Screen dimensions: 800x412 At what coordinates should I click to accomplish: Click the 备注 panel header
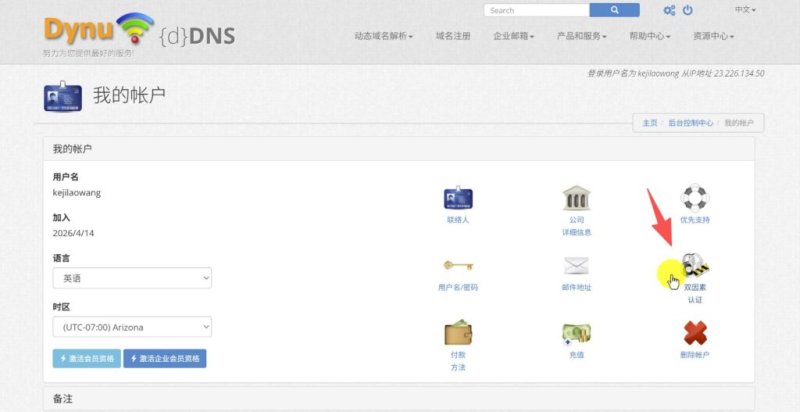click(398, 399)
